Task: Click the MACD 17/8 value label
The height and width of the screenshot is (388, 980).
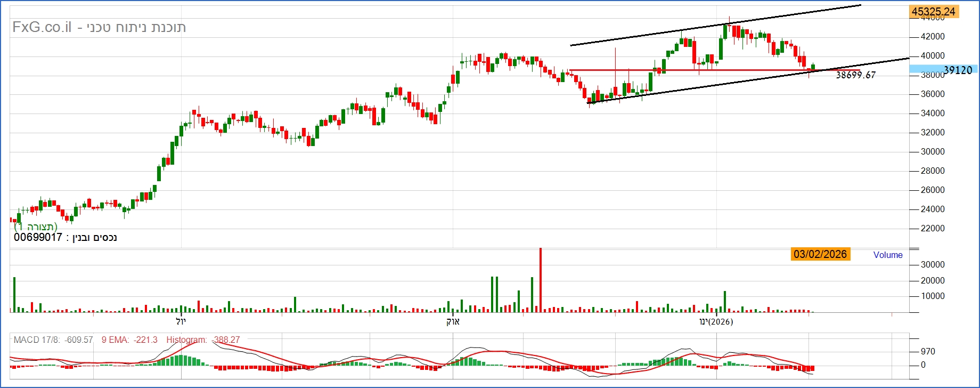Action: coord(53,339)
